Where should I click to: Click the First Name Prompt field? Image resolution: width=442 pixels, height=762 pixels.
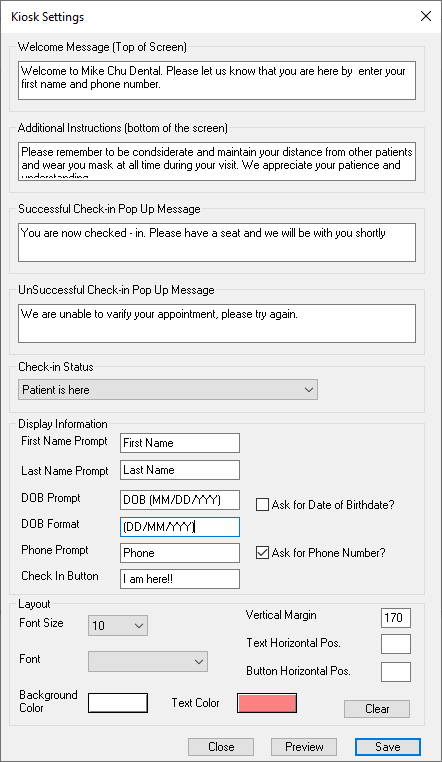tap(180, 443)
